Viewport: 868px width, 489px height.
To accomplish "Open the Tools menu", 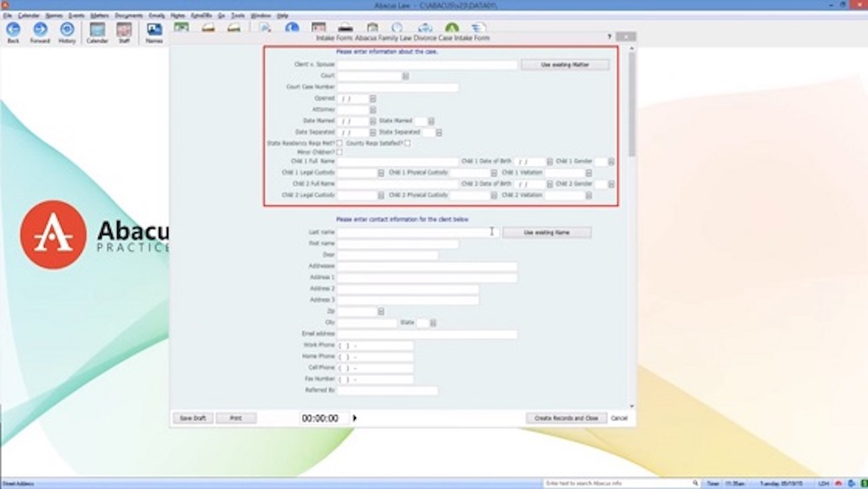I will click(238, 16).
